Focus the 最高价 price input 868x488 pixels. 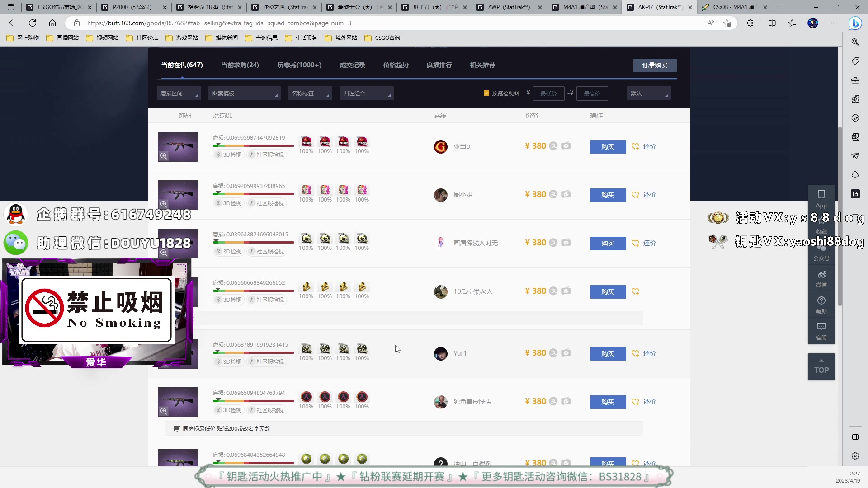(592, 94)
